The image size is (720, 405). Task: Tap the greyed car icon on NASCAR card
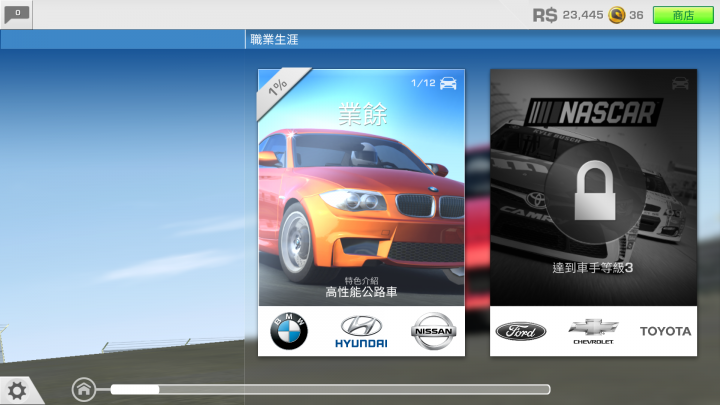680,83
